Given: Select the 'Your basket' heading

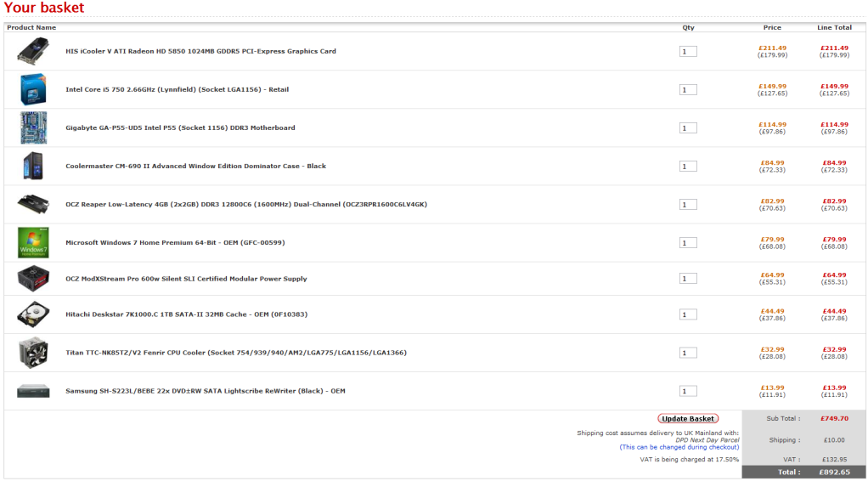Looking at the screenshot, I should tap(44, 8).
